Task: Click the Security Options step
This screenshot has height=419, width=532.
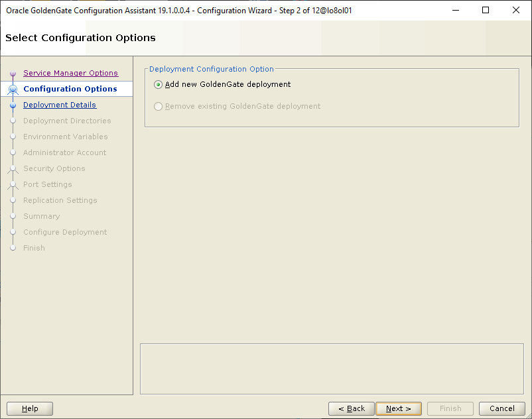Action: 54,168
